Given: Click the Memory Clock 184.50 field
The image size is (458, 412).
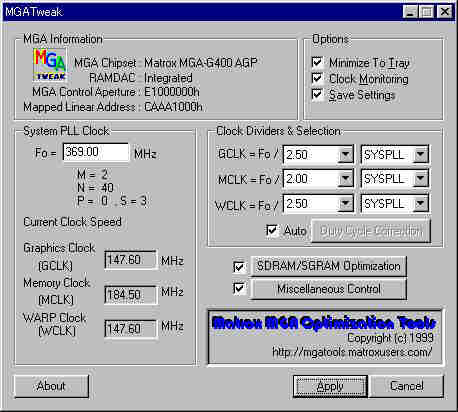Looking at the screenshot, I should (131, 295).
